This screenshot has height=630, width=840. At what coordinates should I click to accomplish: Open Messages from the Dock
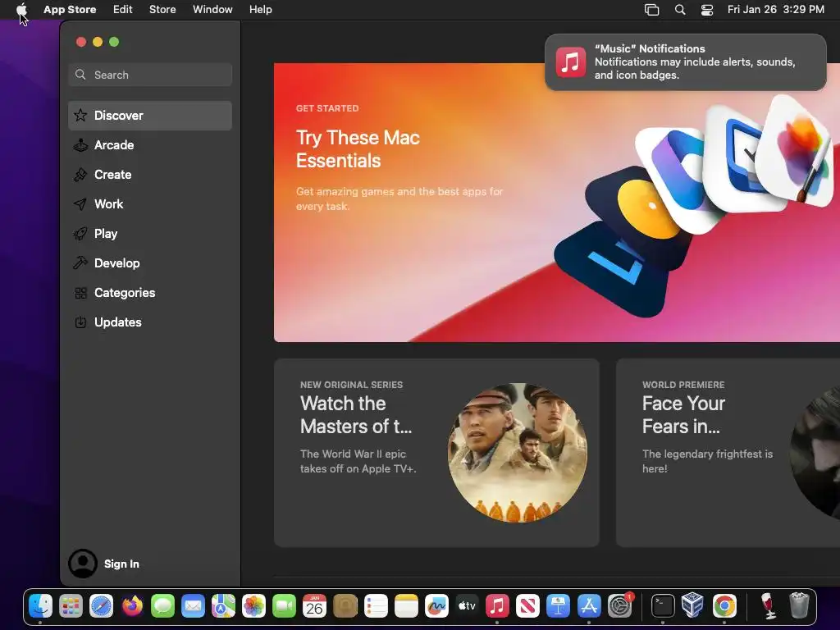pyautogui.click(x=162, y=606)
